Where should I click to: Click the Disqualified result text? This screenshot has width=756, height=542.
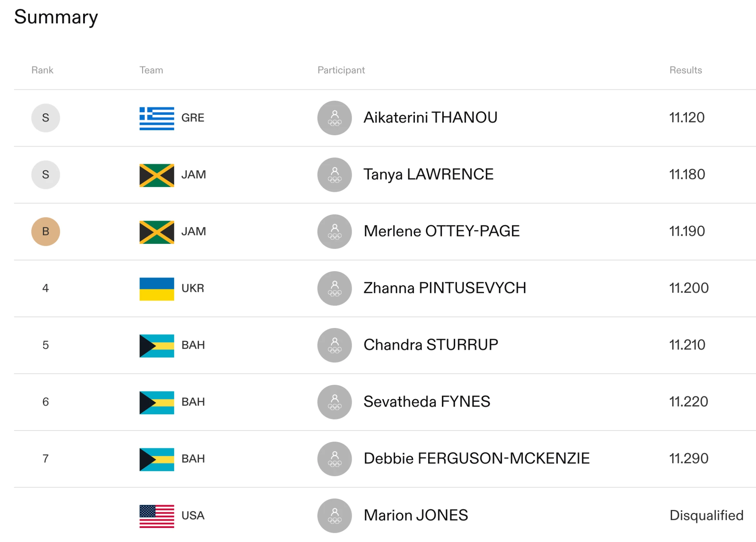click(x=706, y=516)
